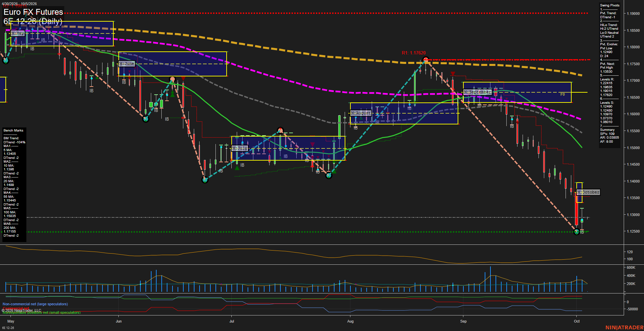
Task: Click the Sep label on time axis
Action: pyautogui.click(x=463, y=321)
